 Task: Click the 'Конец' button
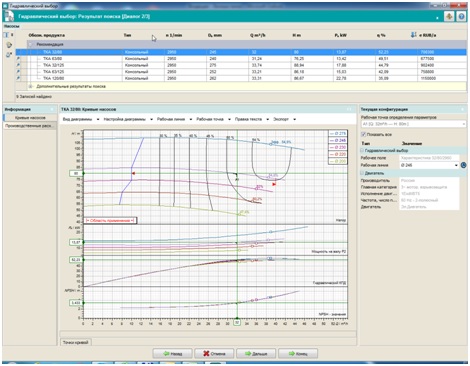point(298,354)
